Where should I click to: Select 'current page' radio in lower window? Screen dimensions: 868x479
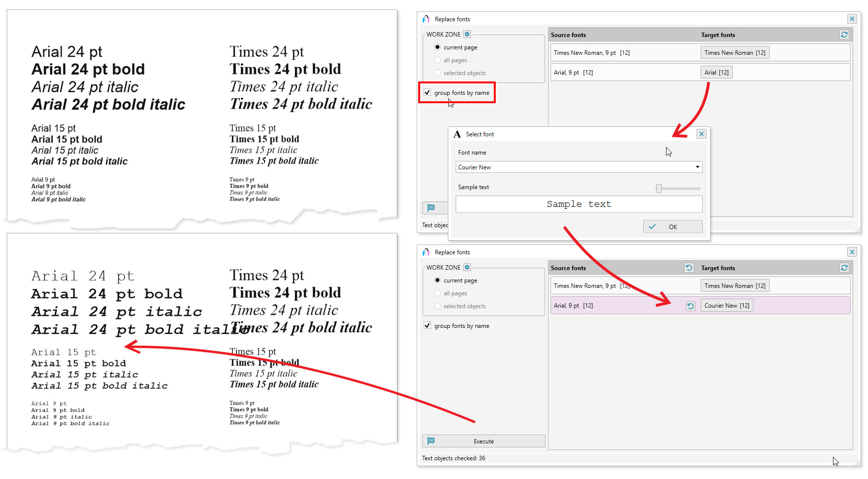coord(437,280)
